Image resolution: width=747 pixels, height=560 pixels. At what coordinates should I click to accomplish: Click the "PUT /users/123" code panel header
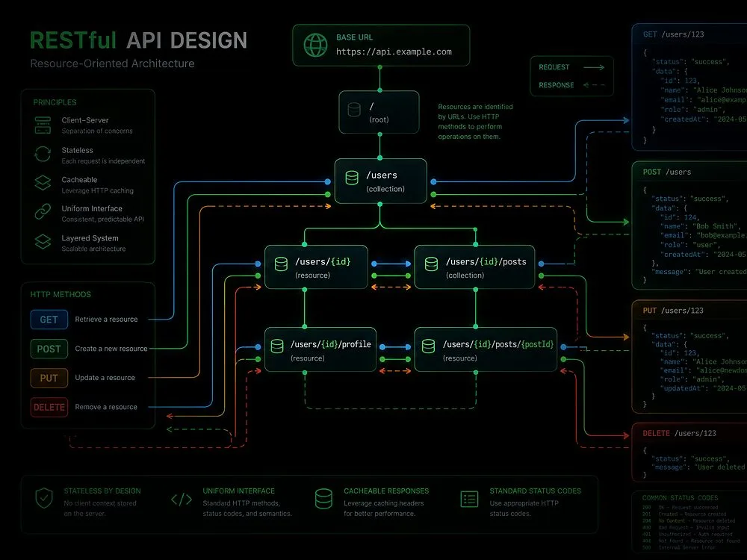tap(673, 311)
